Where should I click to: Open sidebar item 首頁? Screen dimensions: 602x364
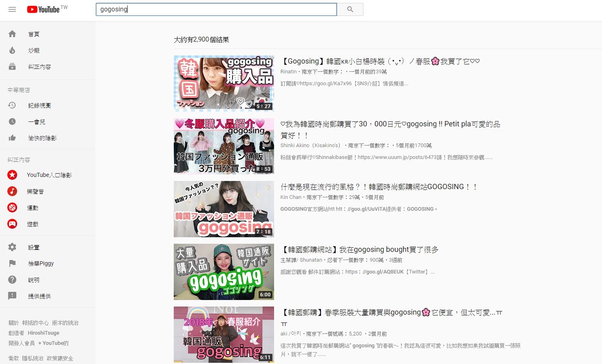point(47,34)
